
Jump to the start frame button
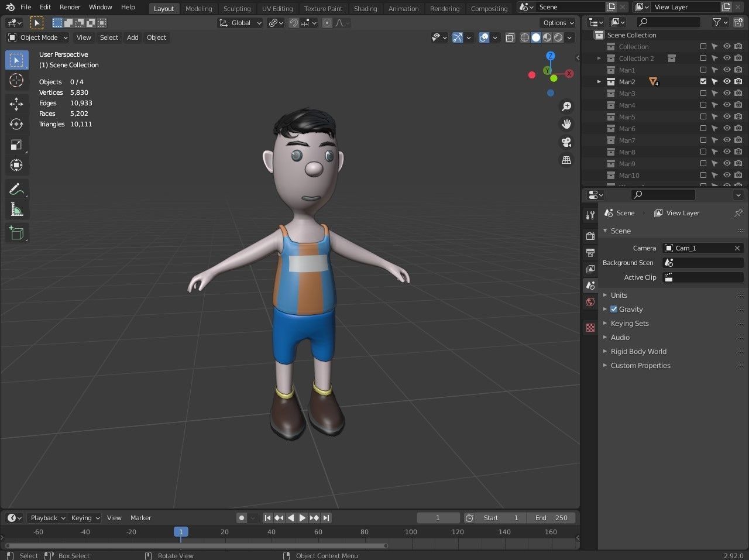tap(267, 518)
